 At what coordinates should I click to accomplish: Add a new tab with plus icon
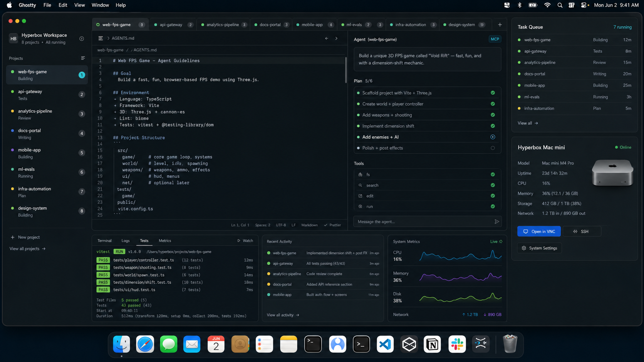point(500,25)
